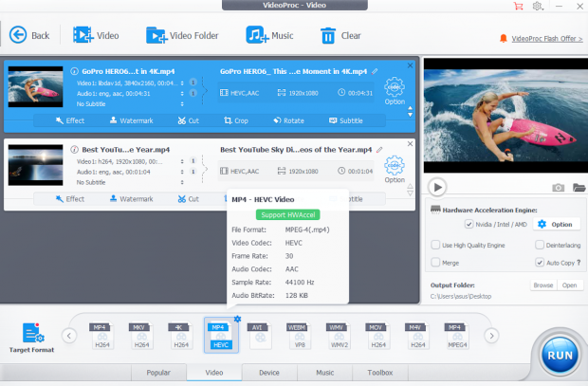Crop the GoPro video

236,120
